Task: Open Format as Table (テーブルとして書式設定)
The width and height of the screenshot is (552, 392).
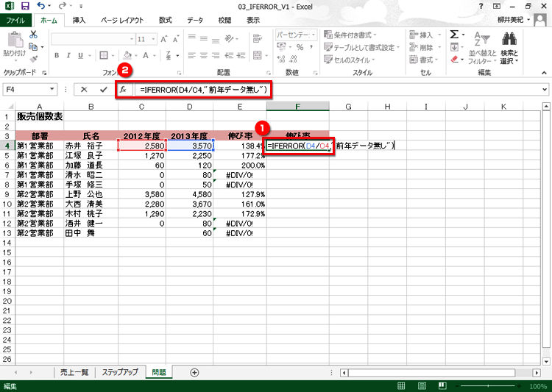Action: tap(361, 47)
